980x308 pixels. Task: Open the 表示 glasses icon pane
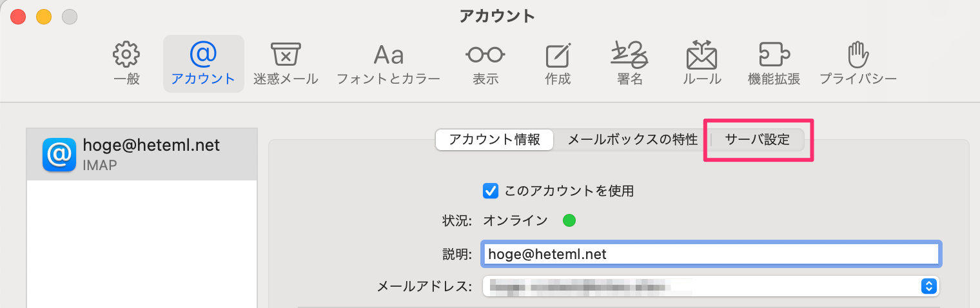tap(485, 64)
